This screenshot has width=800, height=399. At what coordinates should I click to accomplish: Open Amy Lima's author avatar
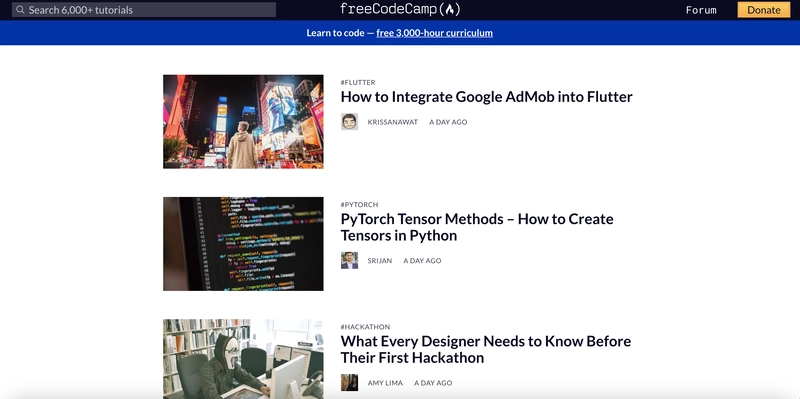click(x=349, y=383)
